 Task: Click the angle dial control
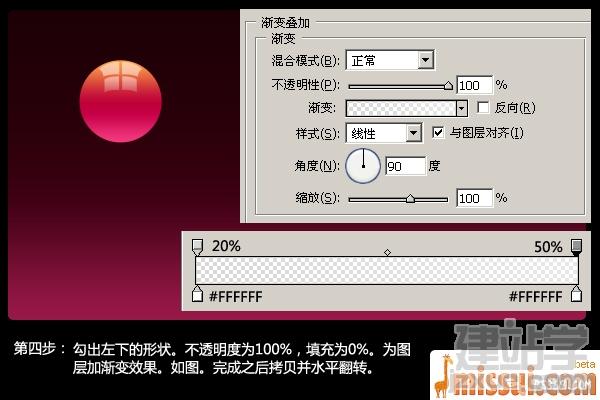363,166
